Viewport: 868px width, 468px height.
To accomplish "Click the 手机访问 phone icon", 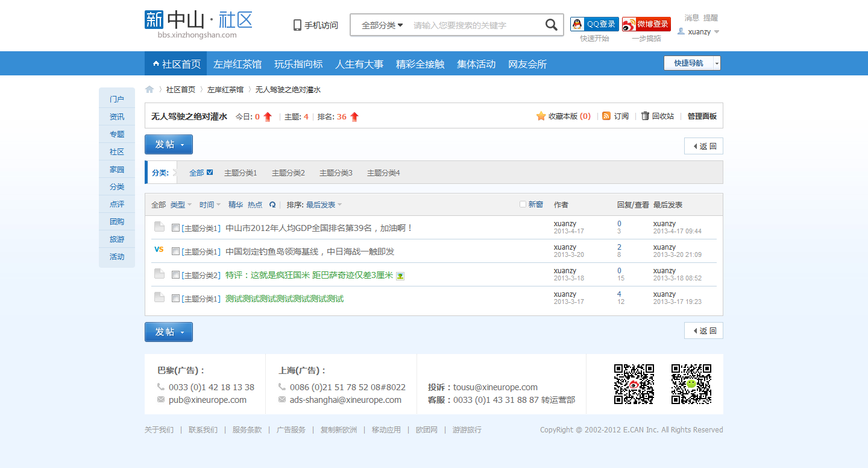I will [x=296, y=25].
